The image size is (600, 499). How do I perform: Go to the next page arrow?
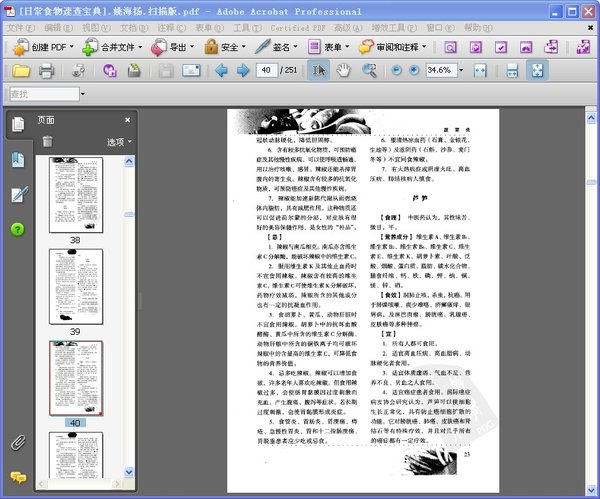[242, 70]
